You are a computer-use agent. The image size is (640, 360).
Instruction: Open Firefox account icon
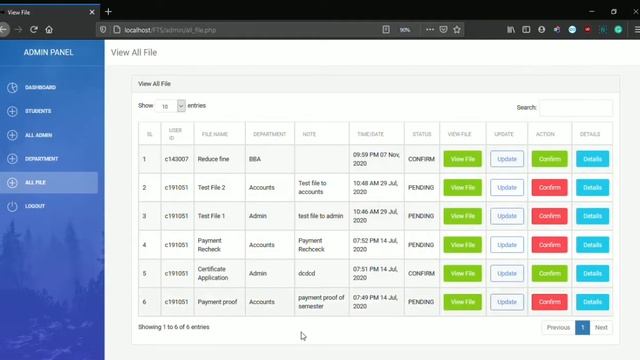tap(542, 29)
